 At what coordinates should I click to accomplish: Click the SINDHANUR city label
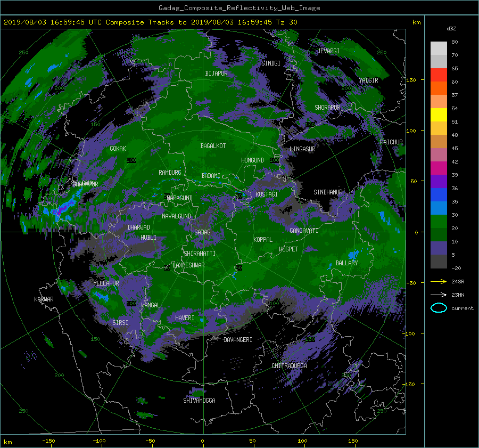coord(328,192)
